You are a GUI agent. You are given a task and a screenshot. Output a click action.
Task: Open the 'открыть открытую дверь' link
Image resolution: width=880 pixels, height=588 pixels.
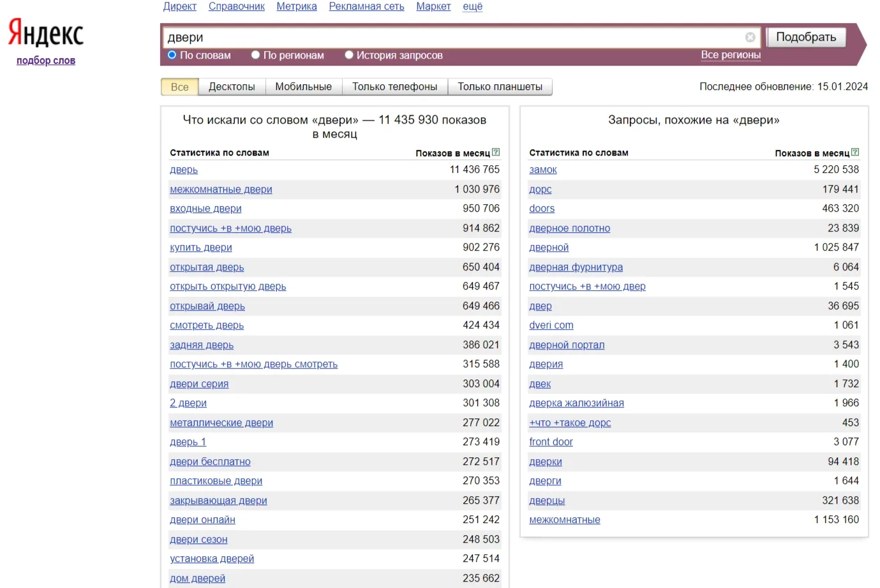click(x=228, y=286)
